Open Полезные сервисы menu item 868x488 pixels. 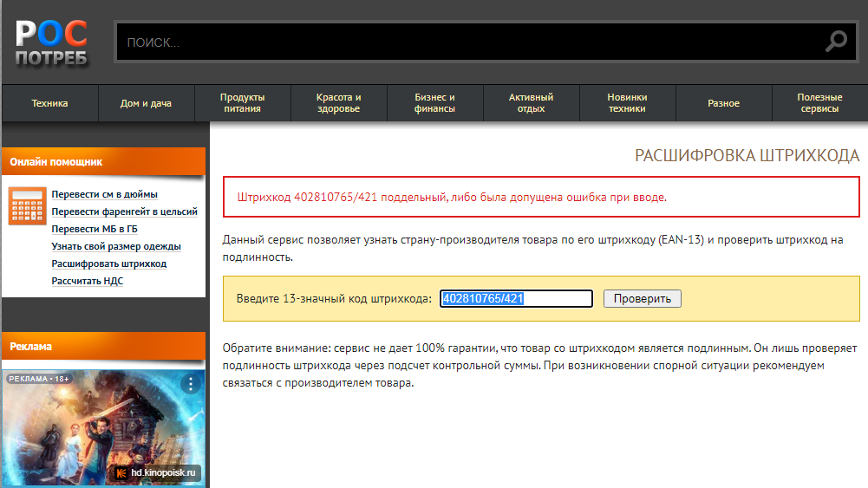click(x=819, y=103)
